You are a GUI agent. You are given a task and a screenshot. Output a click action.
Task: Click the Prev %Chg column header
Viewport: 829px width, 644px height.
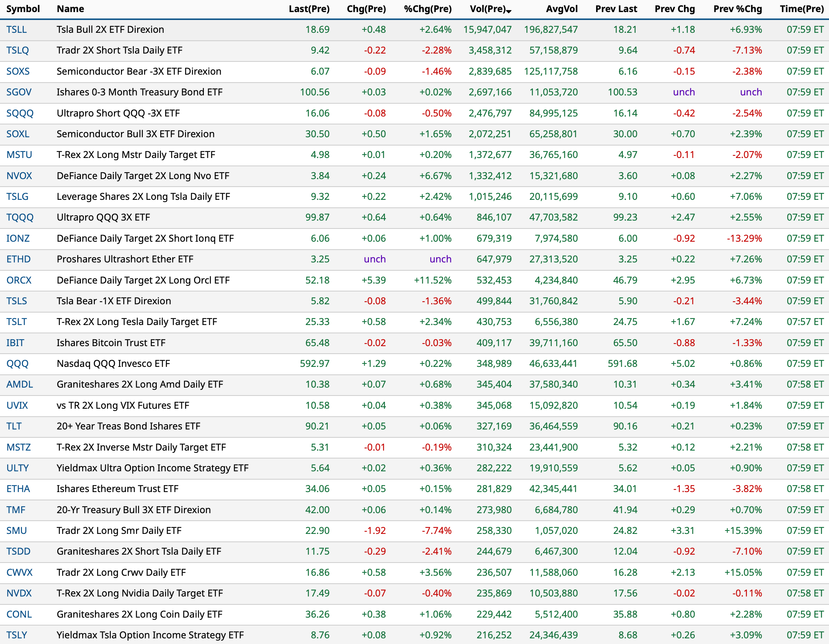click(x=737, y=9)
